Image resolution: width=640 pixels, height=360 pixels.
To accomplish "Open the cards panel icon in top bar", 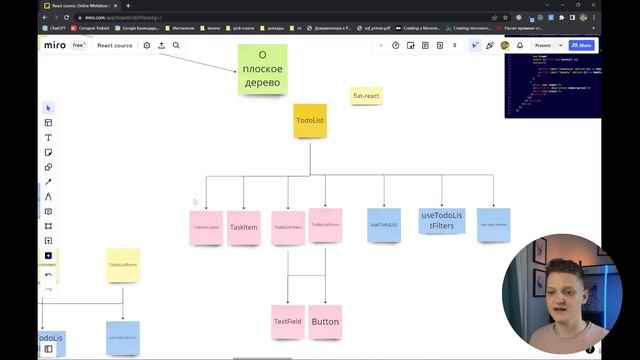I will 440,45.
